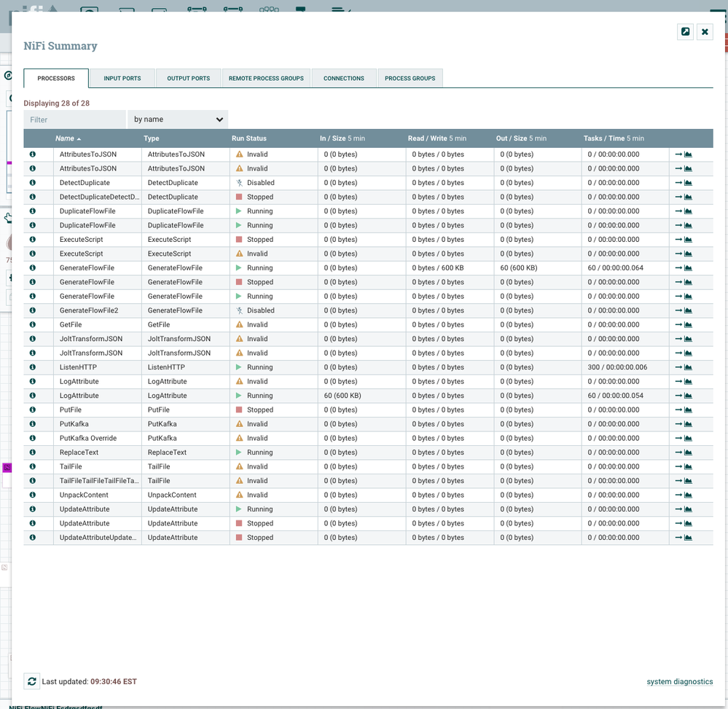Image resolution: width=728 pixels, height=709 pixels.
Task: Open the Input Ports tab
Action: point(122,78)
